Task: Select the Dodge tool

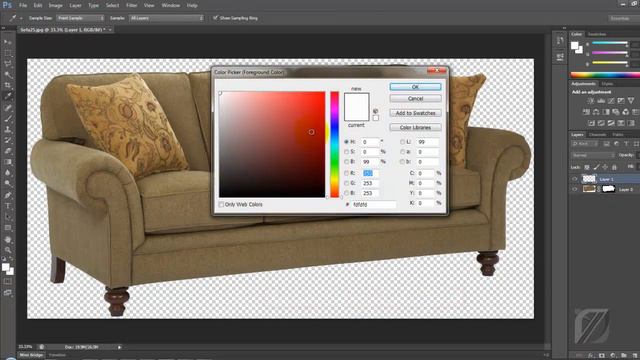Action: (8, 183)
